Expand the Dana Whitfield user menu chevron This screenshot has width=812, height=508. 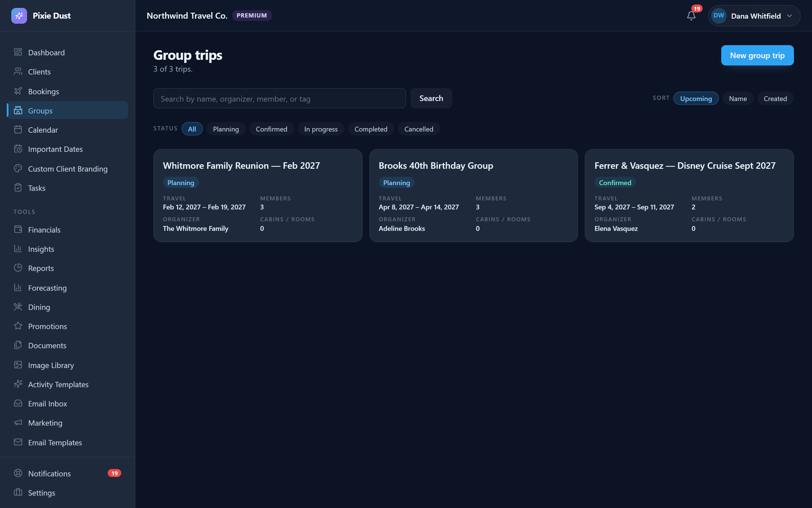(789, 16)
